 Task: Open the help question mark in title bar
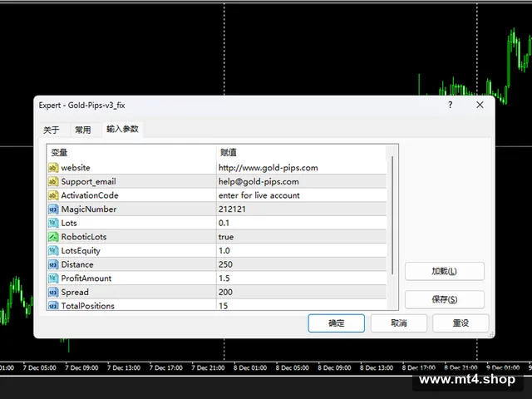(451, 105)
